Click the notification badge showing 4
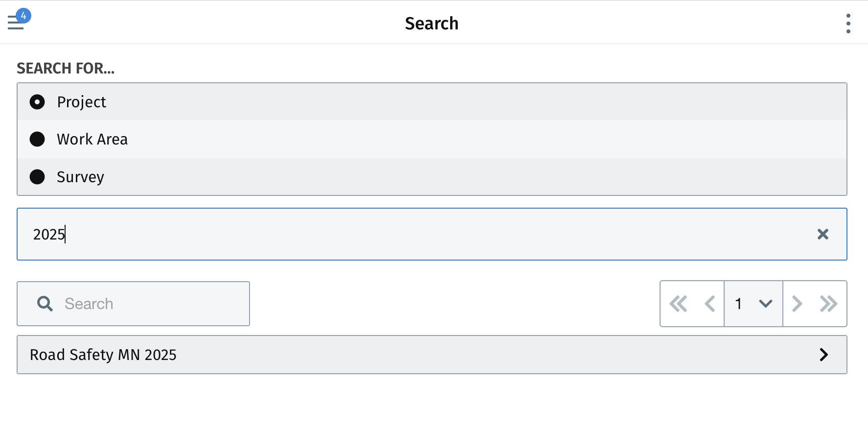This screenshot has height=432, width=868. (23, 16)
